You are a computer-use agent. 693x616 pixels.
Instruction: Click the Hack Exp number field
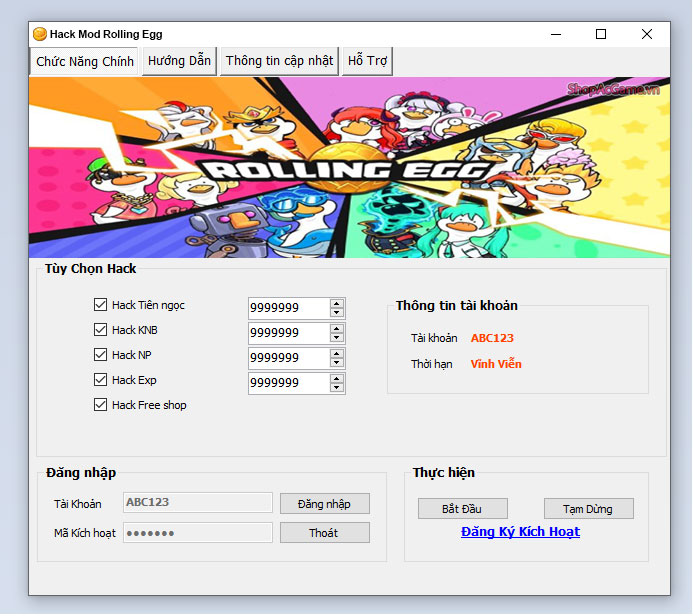pos(289,383)
